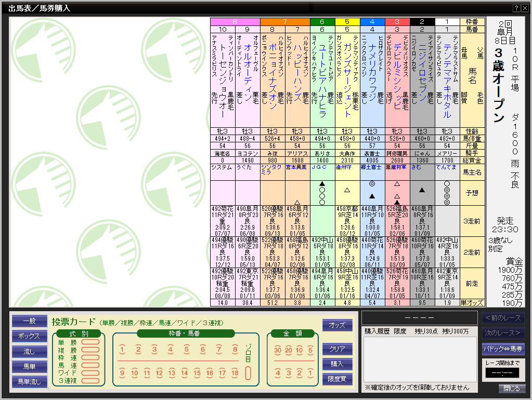Click owner name うぐた
This screenshot has height=400, width=532.
(244, 167)
